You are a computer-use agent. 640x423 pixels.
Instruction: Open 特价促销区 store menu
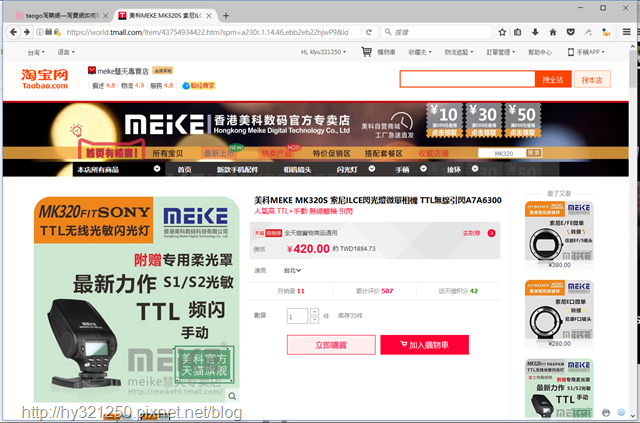point(331,154)
